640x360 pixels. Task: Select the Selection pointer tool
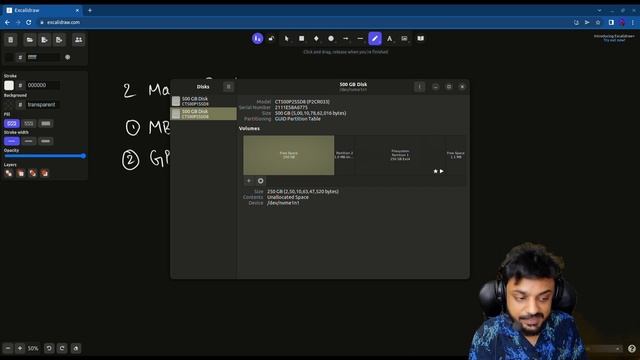[287, 38]
